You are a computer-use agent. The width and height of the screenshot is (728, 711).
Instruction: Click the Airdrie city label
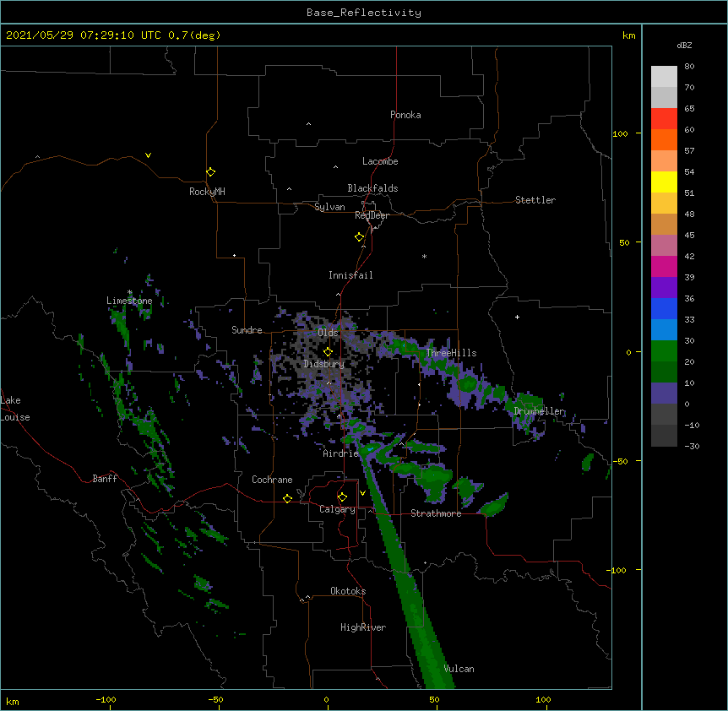(340, 453)
